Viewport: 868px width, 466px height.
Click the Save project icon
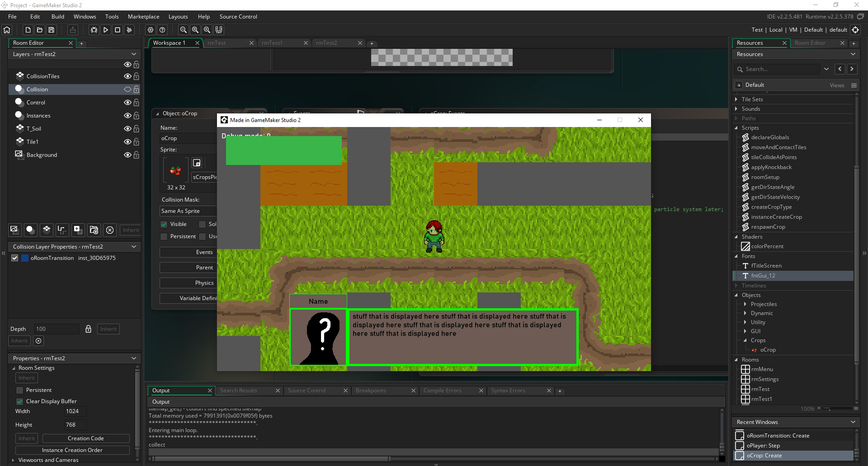coord(52,30)
